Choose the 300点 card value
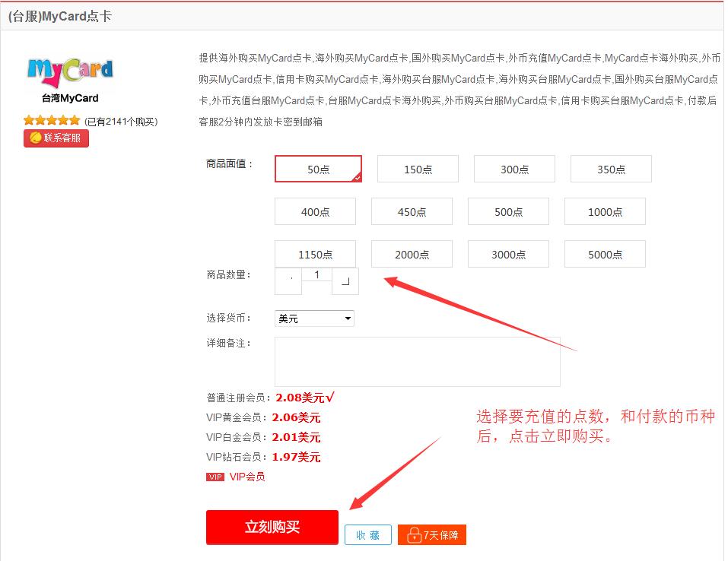Screen dimensions: 728x561 pos(514,169)
